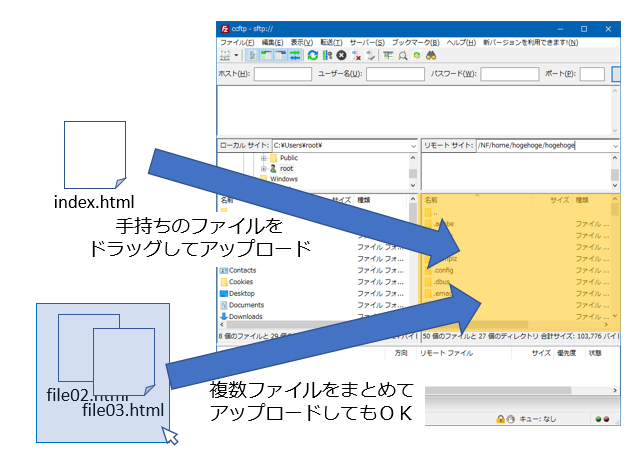Click the local site path C:¥Users¥root¥

click(298, 145)
